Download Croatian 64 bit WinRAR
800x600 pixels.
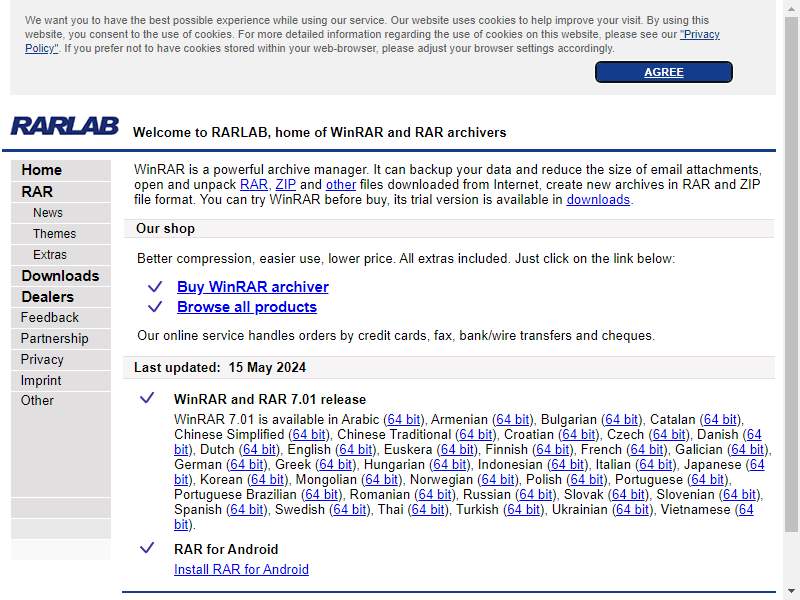tap(579, 435)
